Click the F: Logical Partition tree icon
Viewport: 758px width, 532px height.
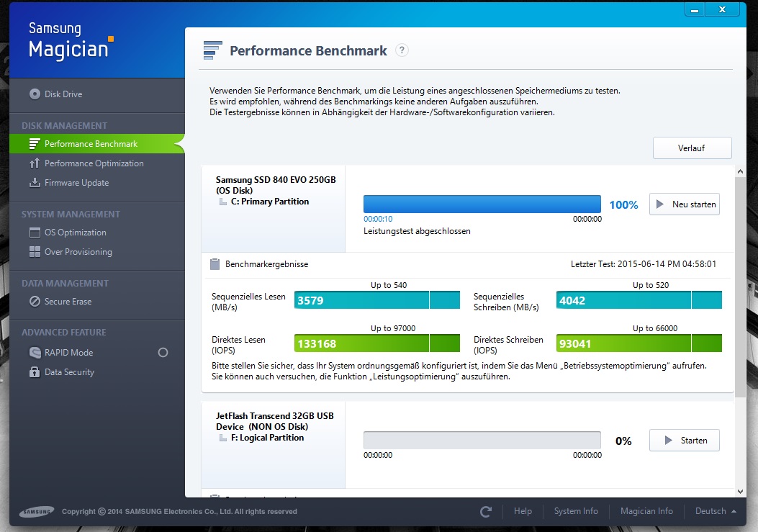coord(223,438)
